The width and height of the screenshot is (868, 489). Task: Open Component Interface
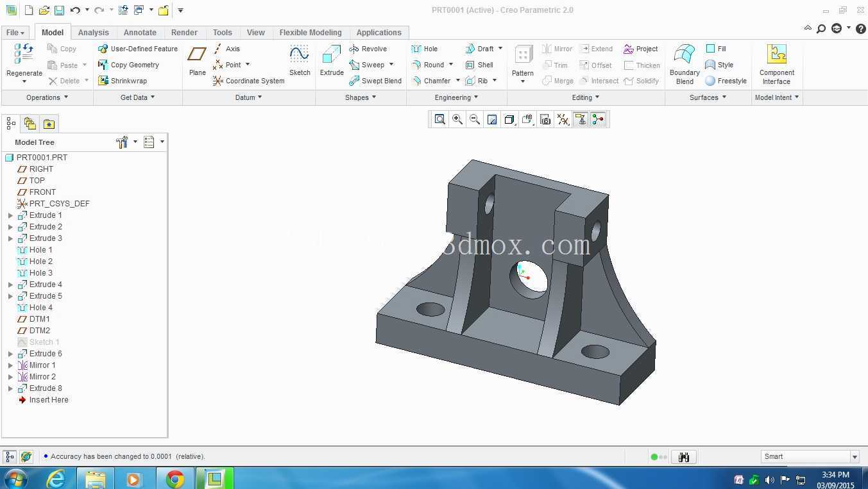777,64
